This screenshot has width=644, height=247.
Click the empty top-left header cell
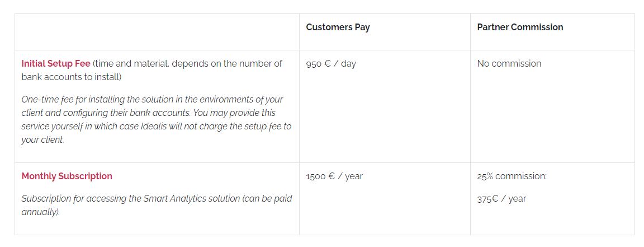pyautogui.click(x=157, y=32)
